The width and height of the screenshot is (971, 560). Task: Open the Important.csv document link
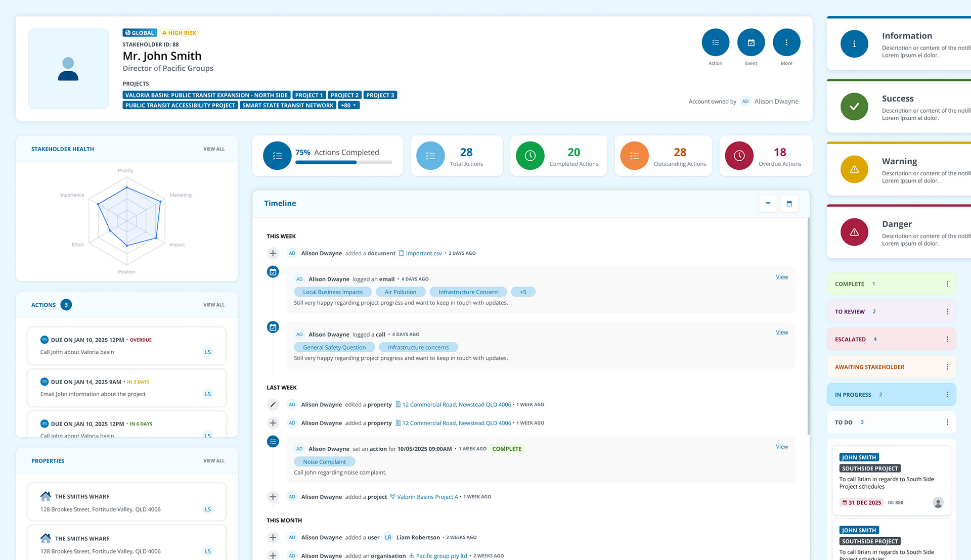pos(423,253)
